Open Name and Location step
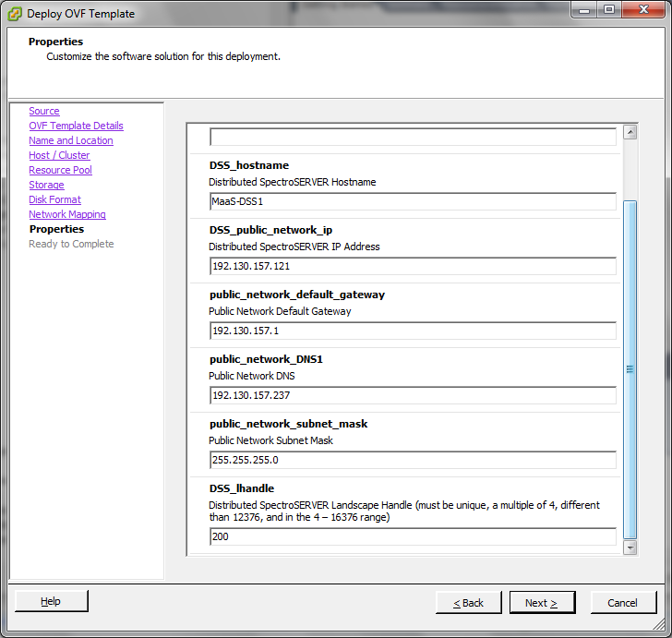672x638 pixels. click(x=71, y=140)
